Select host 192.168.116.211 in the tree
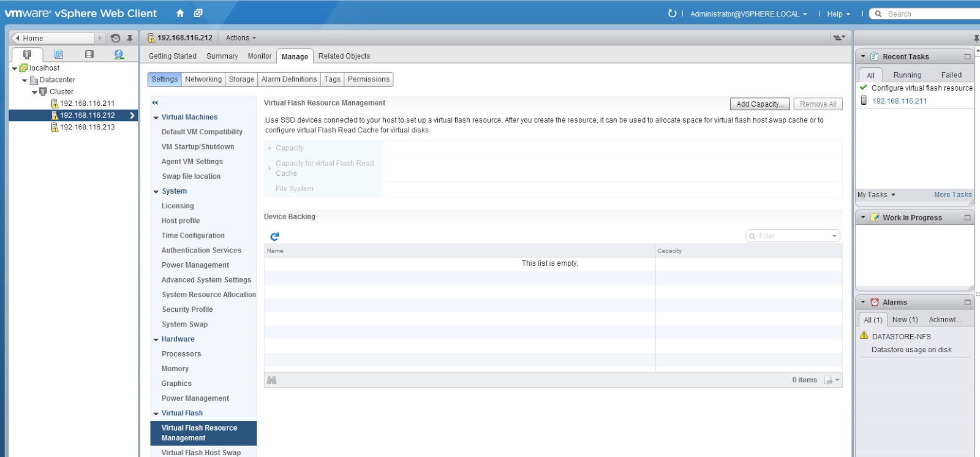 [87, 104]
